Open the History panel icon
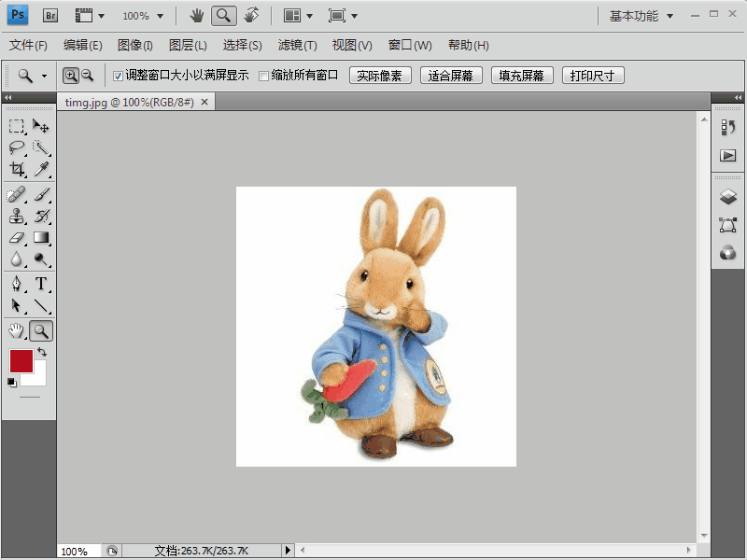The width and height of the screenshot is (747, 560). [x=728, y=127]
